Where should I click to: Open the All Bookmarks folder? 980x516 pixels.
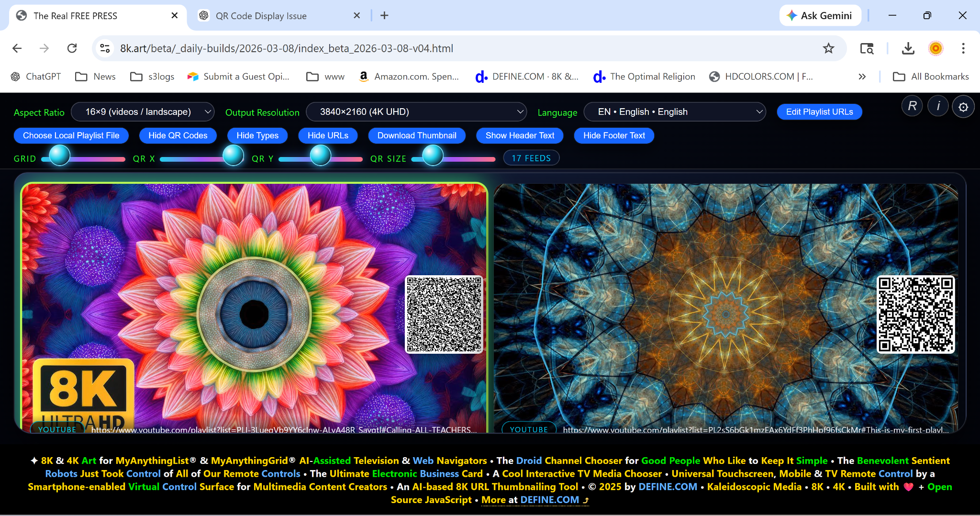click(x=931, y=77)
